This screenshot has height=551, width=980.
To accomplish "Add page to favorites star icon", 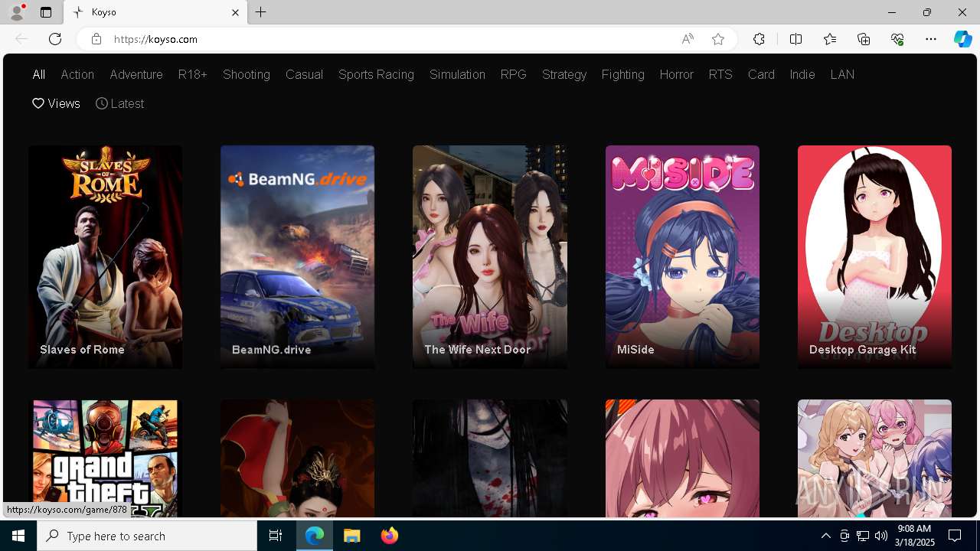I will point(718,39).
